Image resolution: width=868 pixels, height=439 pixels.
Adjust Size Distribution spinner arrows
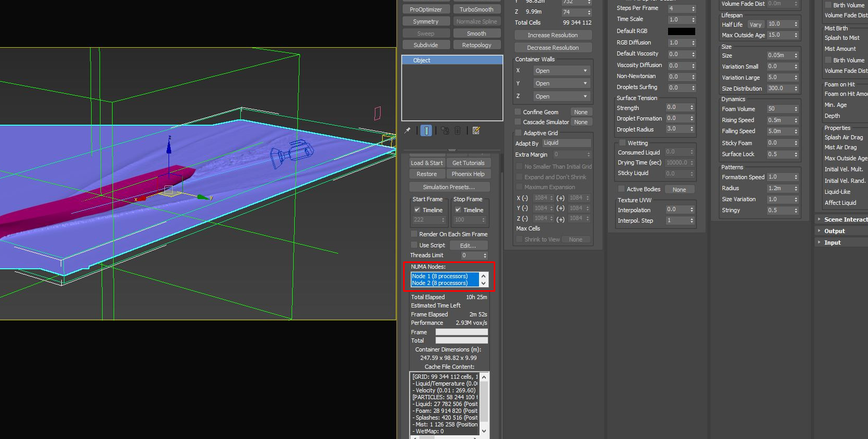pos(796,89)
